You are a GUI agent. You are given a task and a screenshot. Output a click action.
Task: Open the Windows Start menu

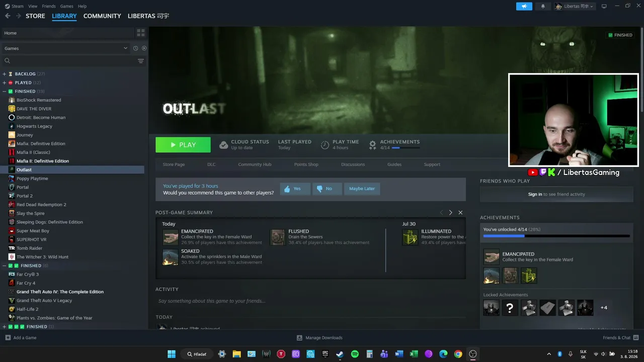(x=171, y=354)
